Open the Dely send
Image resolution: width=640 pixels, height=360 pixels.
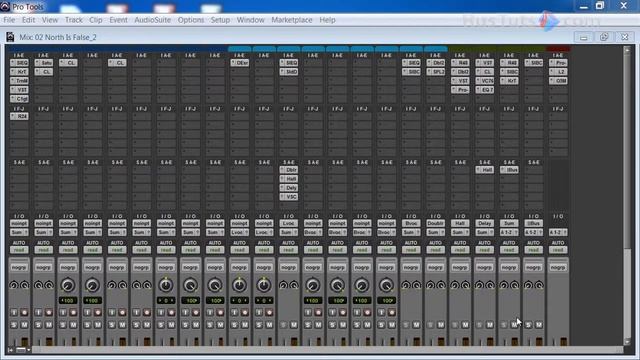289,188
